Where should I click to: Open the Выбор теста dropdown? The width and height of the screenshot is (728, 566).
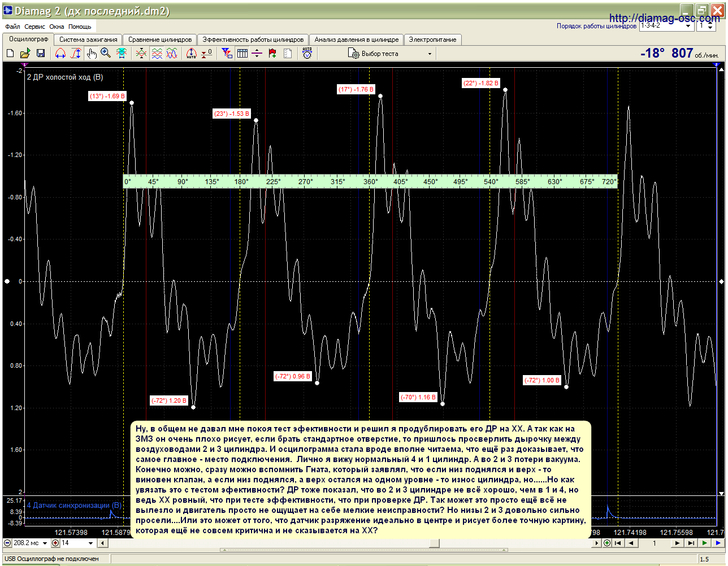(390, 54)
